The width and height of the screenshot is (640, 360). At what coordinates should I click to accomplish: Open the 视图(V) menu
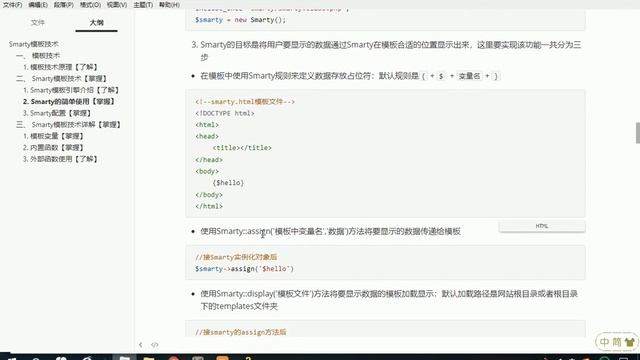click(x=117, y=5)
